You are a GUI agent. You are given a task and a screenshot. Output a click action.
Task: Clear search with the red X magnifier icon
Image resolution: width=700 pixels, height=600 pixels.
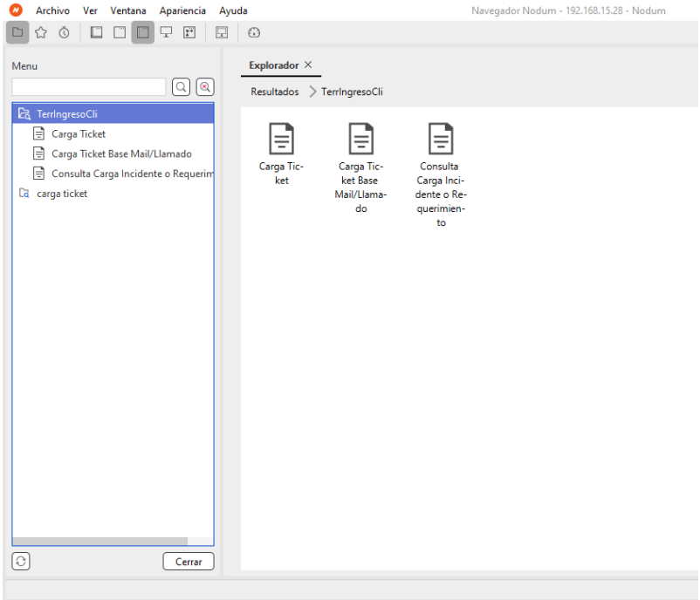pyautogui.click(x=205, y=87)
